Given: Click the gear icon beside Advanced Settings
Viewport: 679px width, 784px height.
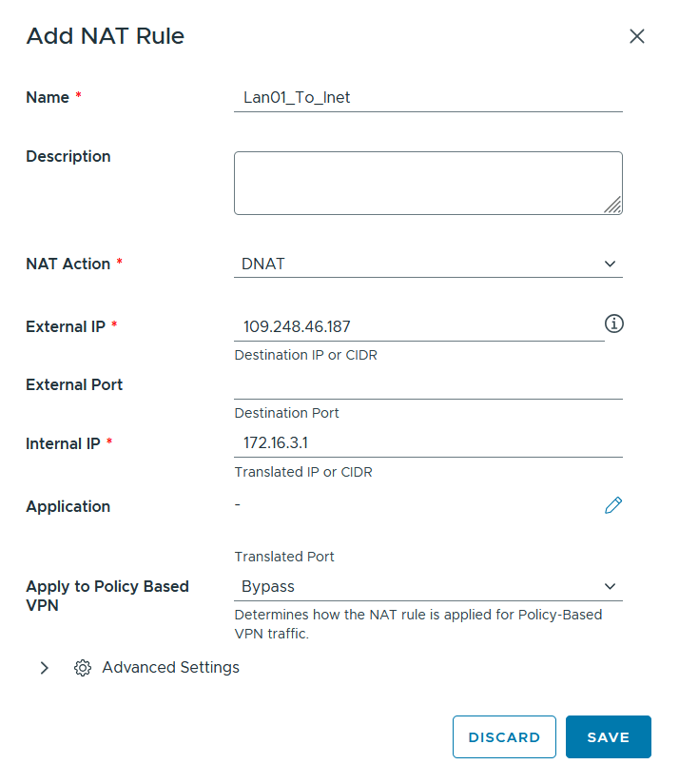Looking at the screenshot, I should click(x=83, y=668).
